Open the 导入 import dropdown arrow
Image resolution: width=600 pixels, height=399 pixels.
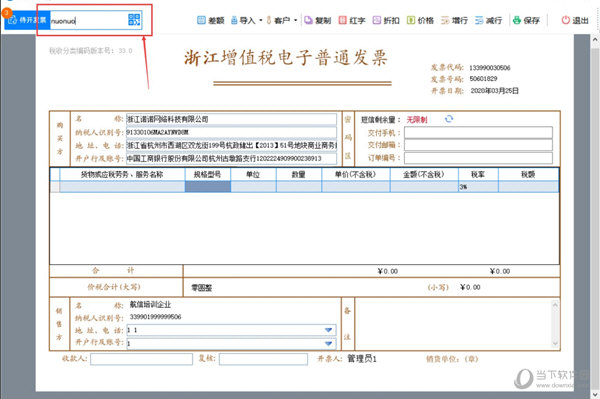(x=261, y=20)
